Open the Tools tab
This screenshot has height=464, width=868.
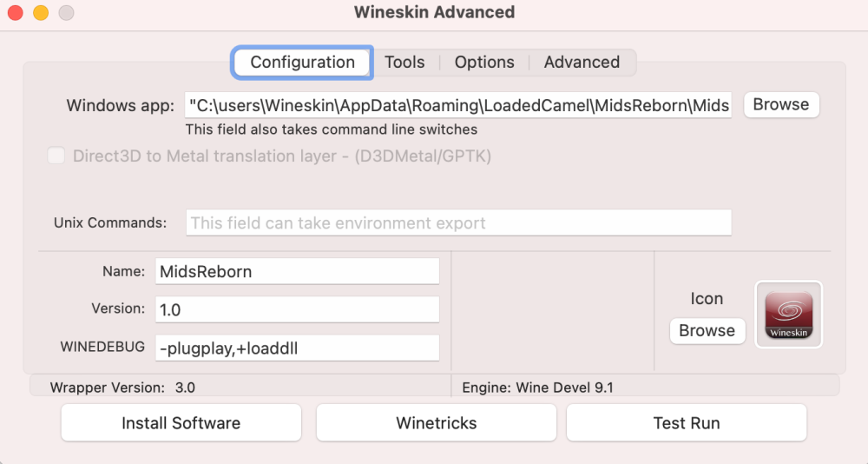pyautogui.click(x=404, y=63)
